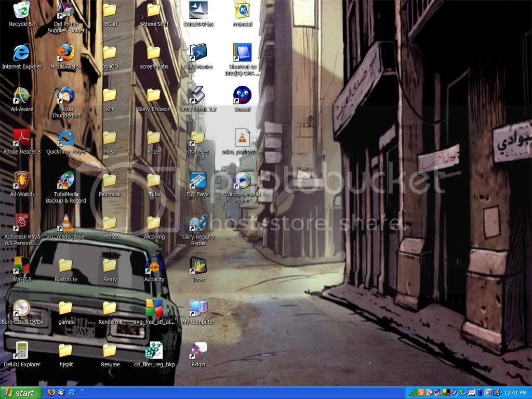Click the Recycle Bin icon

coord(22,10)
